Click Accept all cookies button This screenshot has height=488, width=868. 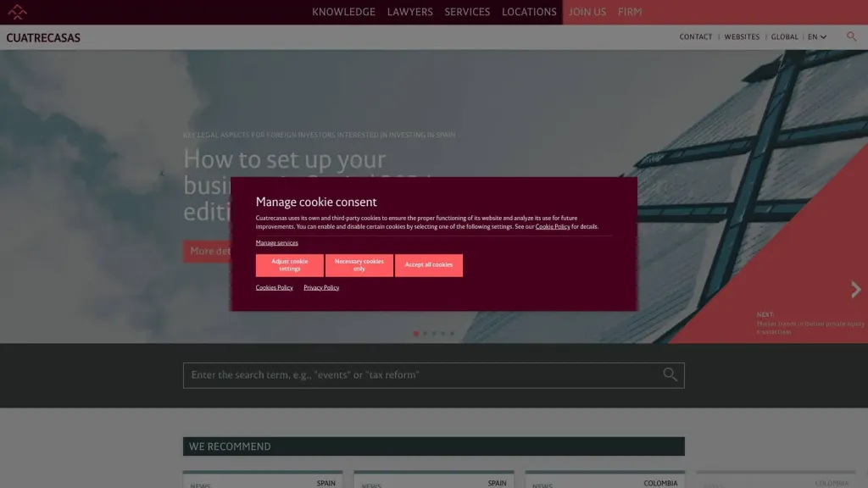(428, 265)
